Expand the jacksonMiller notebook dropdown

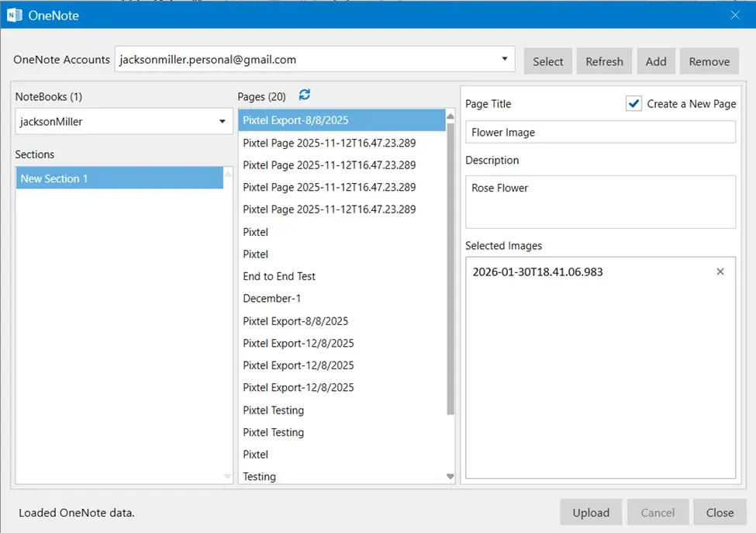point(222,121)
